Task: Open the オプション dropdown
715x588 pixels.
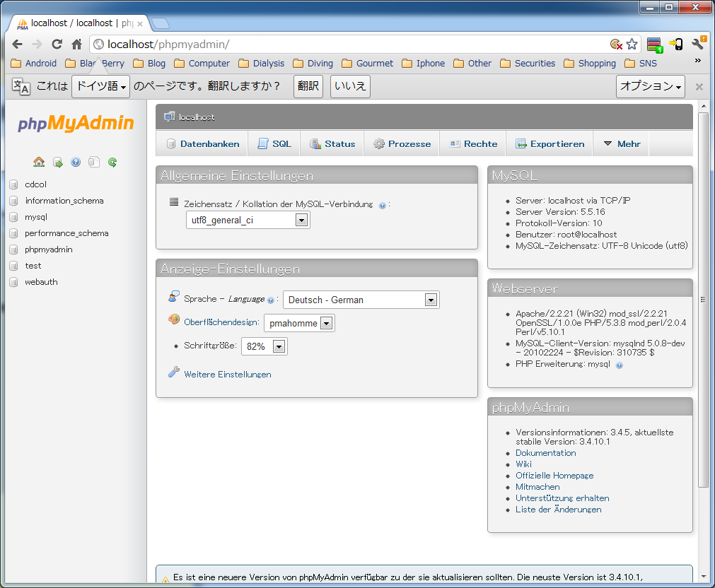Action: click(651, 86)
